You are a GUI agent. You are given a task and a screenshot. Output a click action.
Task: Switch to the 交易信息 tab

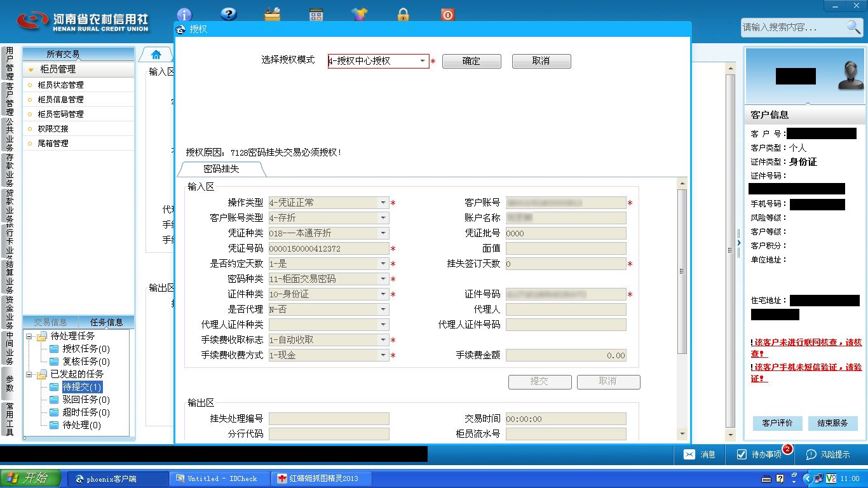[51, 322]
